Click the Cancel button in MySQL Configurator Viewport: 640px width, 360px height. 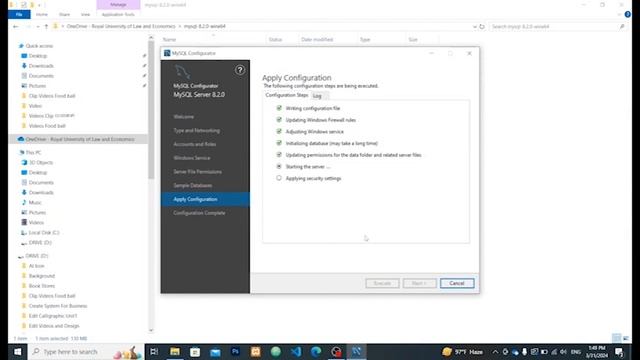(x=457, y=283)
